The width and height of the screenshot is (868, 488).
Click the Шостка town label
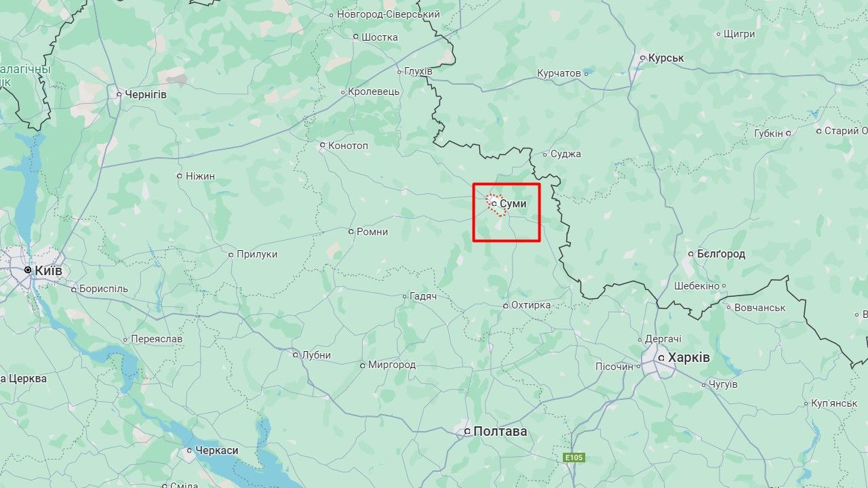pyautogui.click(x=380, y=37)
